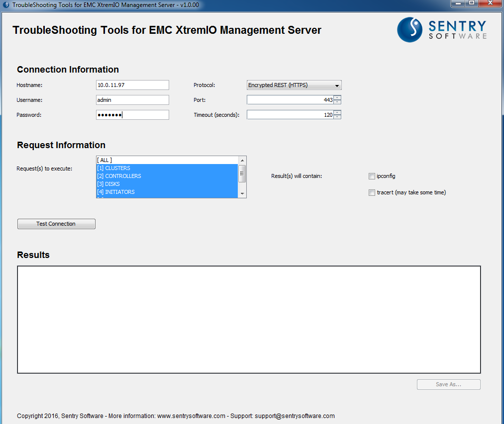Decrease the Port value with down arrow
The image size is (504, 424).
coord(337,102)
